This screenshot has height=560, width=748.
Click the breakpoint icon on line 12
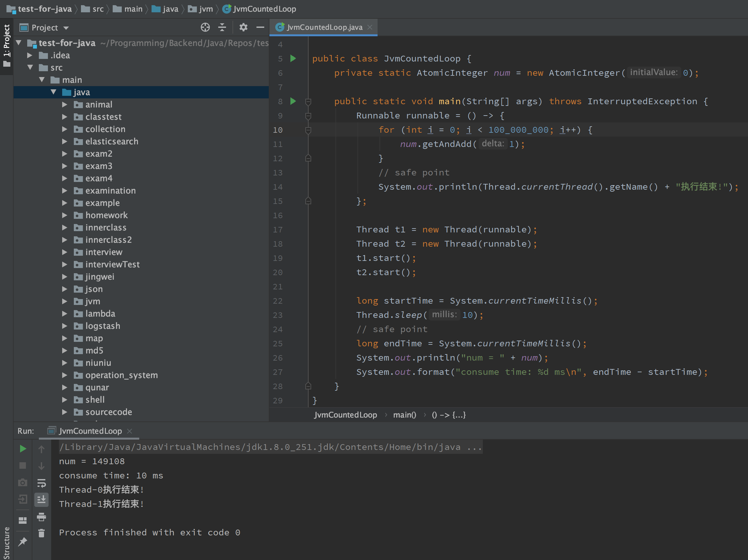coord(308,158)
